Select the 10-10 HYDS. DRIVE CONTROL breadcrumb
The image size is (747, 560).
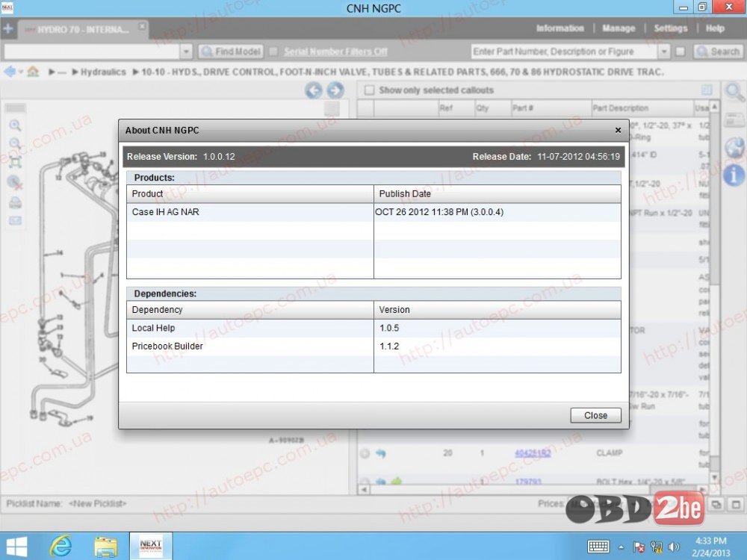click(402, 72)
